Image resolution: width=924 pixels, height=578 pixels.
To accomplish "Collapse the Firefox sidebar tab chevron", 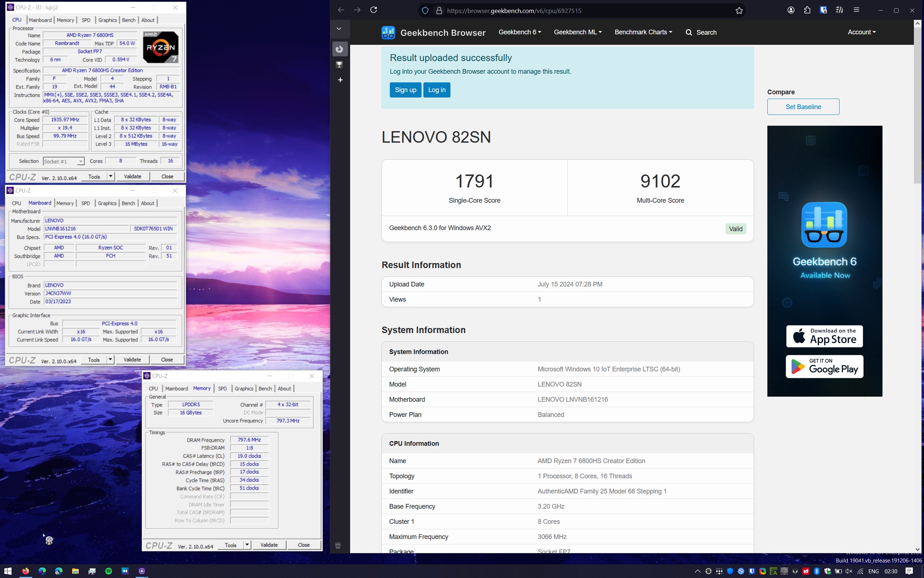I will 339,29.
